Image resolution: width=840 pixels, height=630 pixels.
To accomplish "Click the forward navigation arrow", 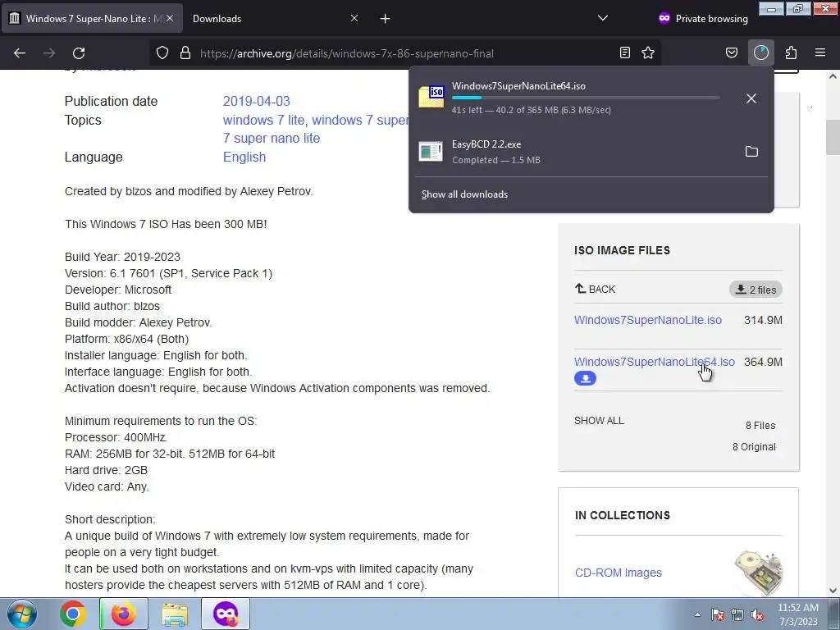I will click(x=49, y=53).
